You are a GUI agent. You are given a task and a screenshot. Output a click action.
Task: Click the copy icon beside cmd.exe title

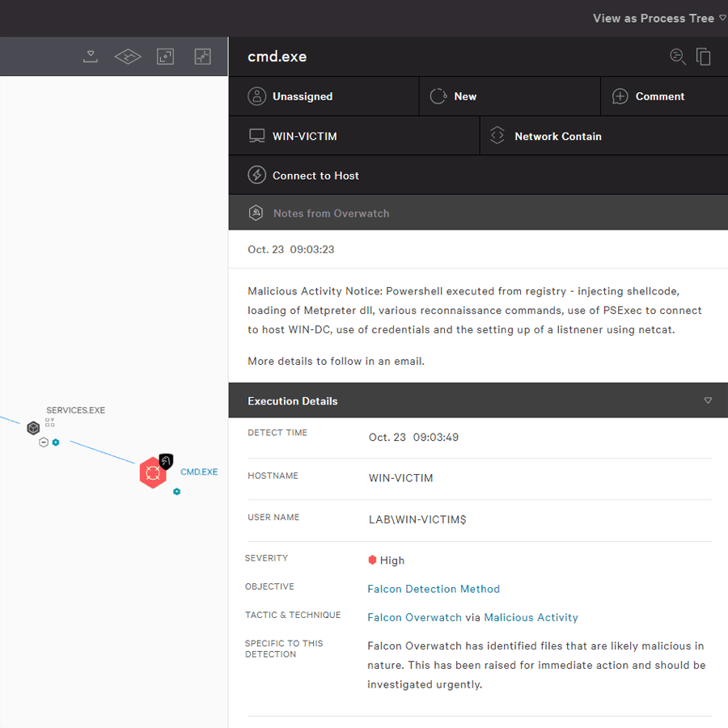click(704, 57)
